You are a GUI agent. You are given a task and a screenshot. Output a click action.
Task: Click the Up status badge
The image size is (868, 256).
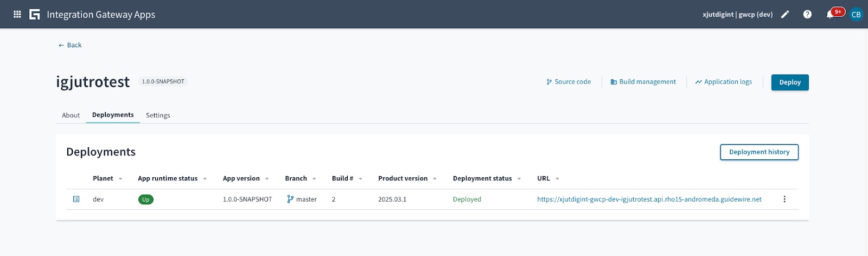coord(146,199)
